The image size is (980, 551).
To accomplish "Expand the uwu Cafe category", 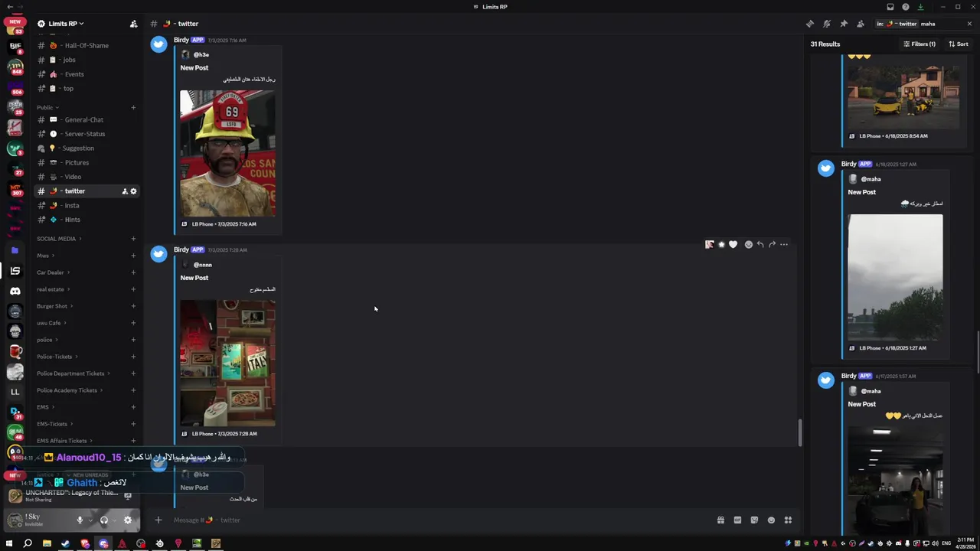I will 51,323.
